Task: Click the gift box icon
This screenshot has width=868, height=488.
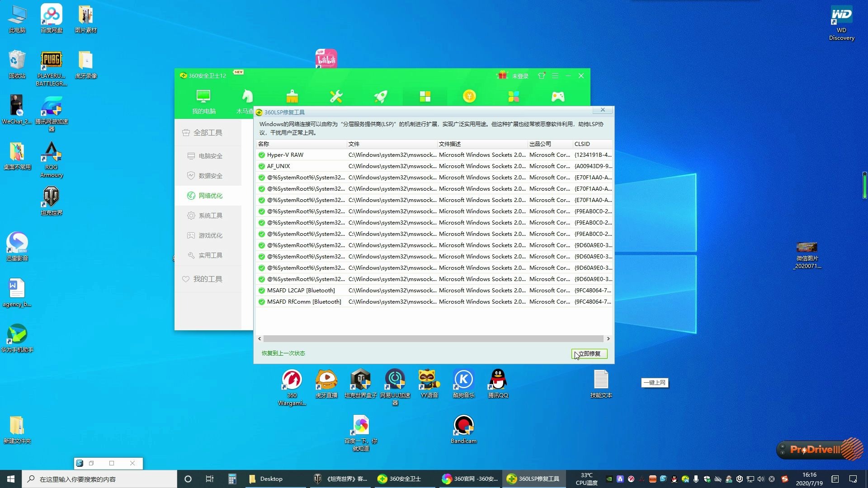Action: click(x=502, y=75)
